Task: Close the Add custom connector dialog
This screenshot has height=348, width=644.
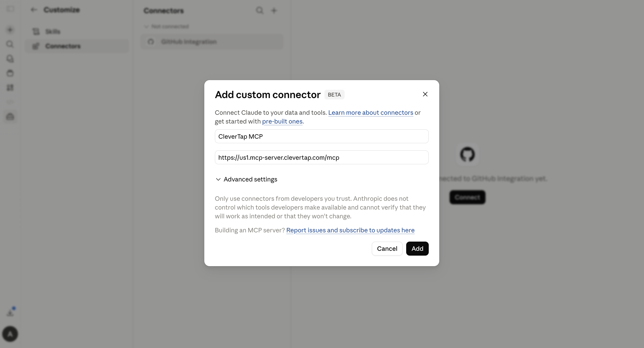Action: [425, 94]
